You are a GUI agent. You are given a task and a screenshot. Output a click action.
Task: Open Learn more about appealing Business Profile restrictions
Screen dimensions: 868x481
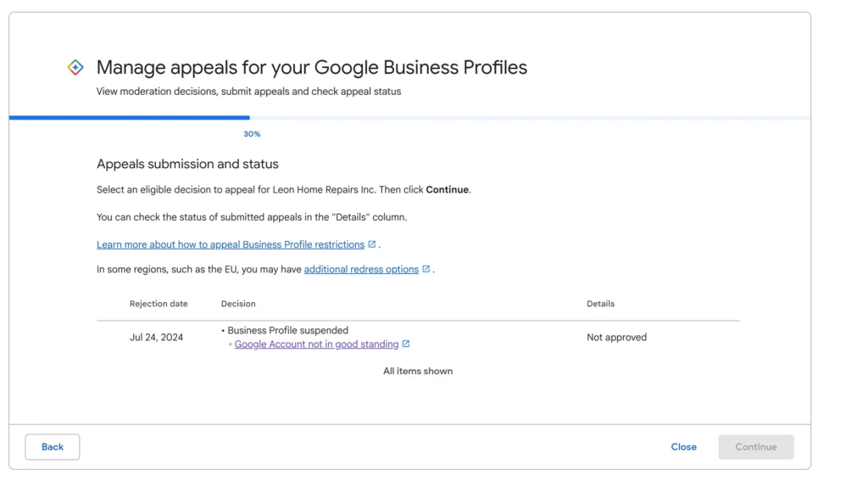click(231, 244)
